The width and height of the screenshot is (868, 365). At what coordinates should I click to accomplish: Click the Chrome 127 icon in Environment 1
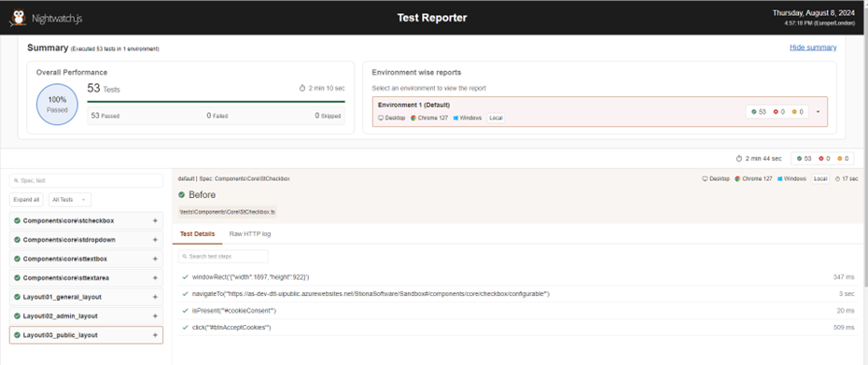click(x=413, y=118)
